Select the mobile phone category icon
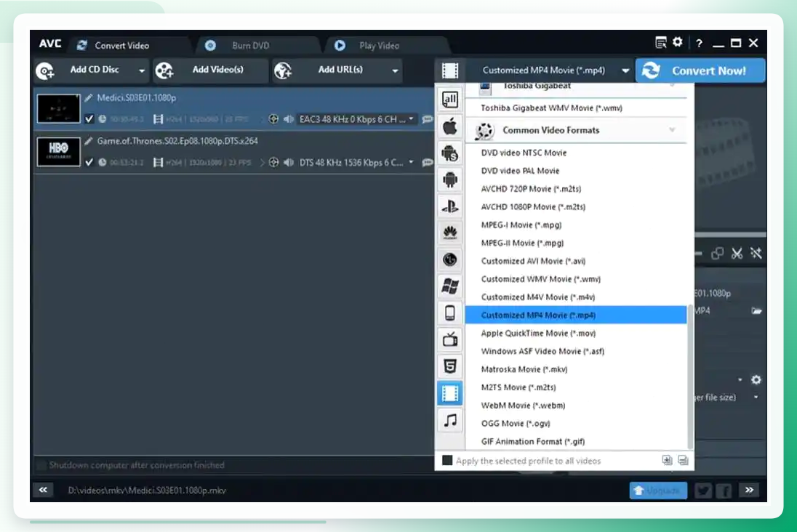 tap(450, 313)
